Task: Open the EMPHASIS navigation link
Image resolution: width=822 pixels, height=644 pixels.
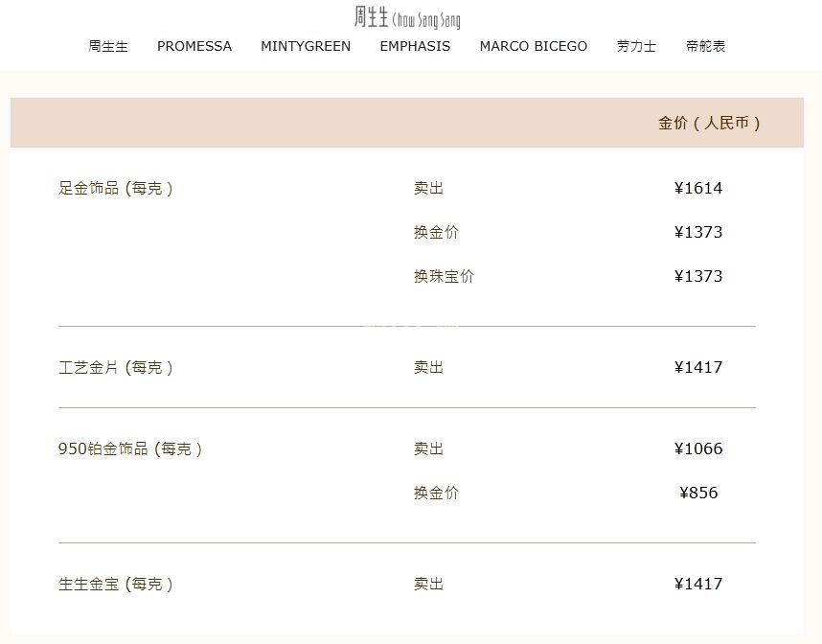Action: [415, 46]
